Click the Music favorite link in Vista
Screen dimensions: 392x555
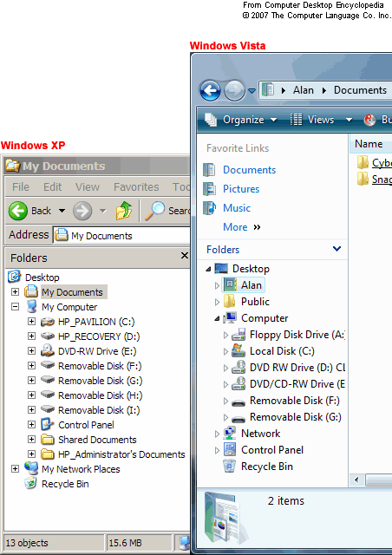[237, 208]
